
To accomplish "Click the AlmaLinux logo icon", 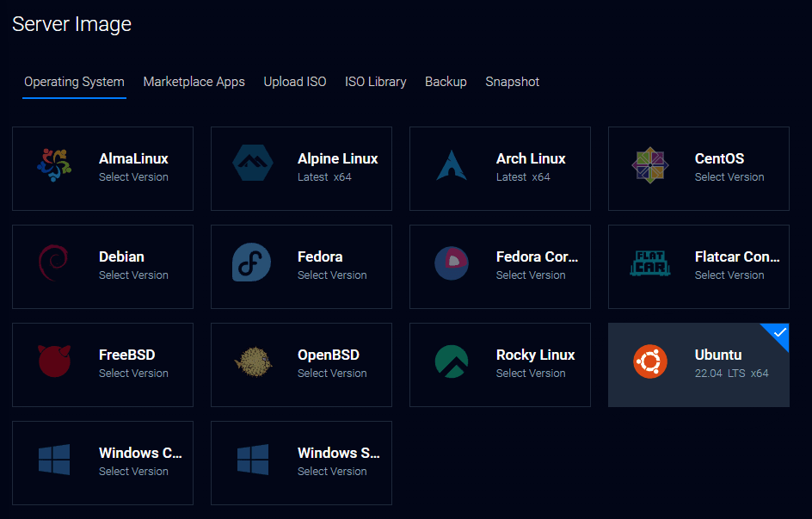I will click(54, 165).
